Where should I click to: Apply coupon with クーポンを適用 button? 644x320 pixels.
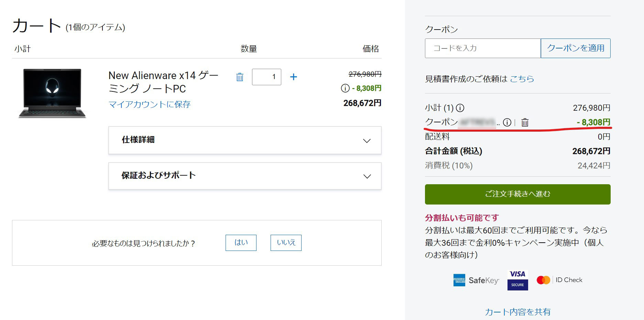(x=576, y=48)
